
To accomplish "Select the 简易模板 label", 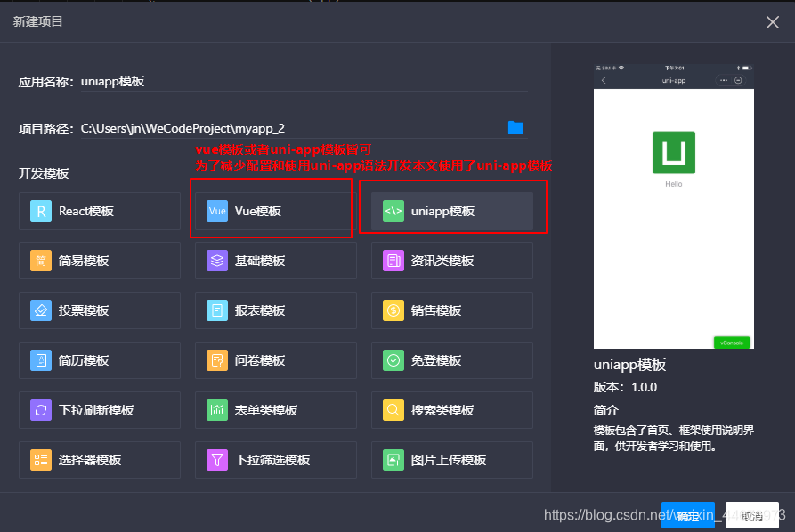I will 84,261.
